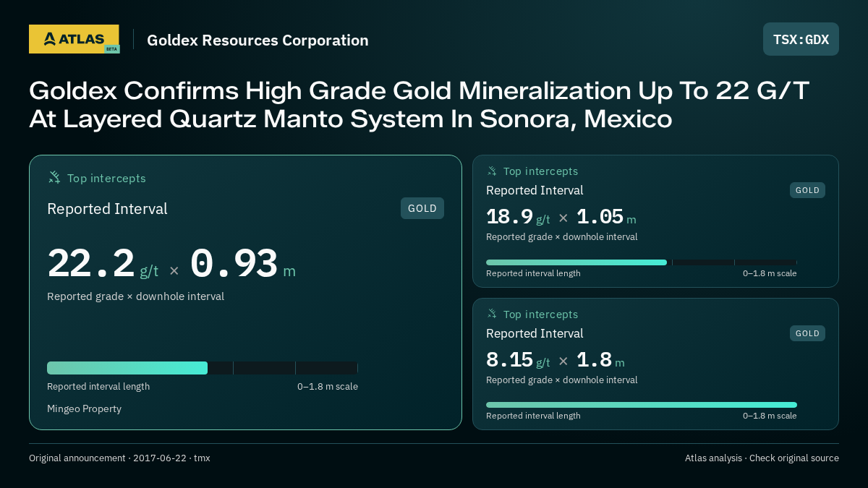Click Top intercepts label in the 8.15 g/t card
868x488 pixels.
click(540, 314)
